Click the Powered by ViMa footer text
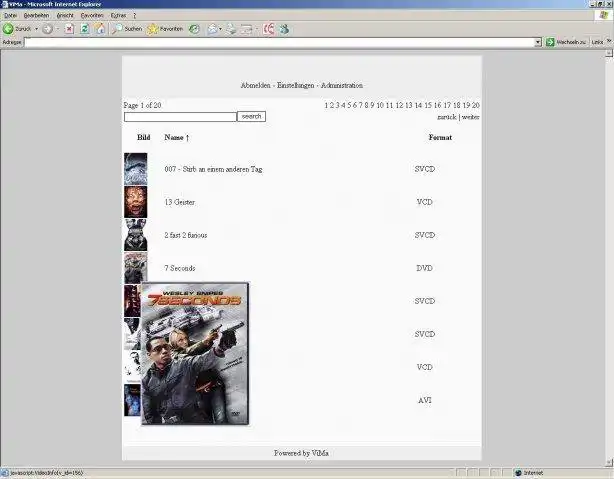 (x=302, y=453)
